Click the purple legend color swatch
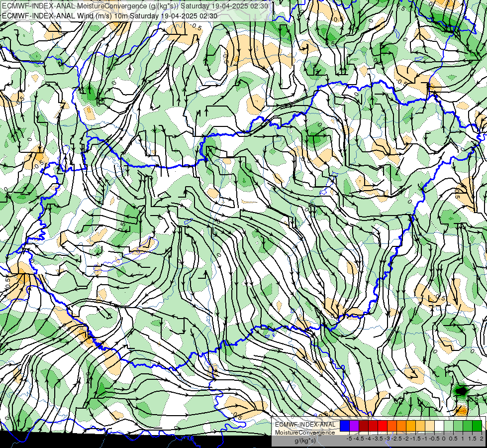Screen dimensions: 487x448 click(354, 426)
